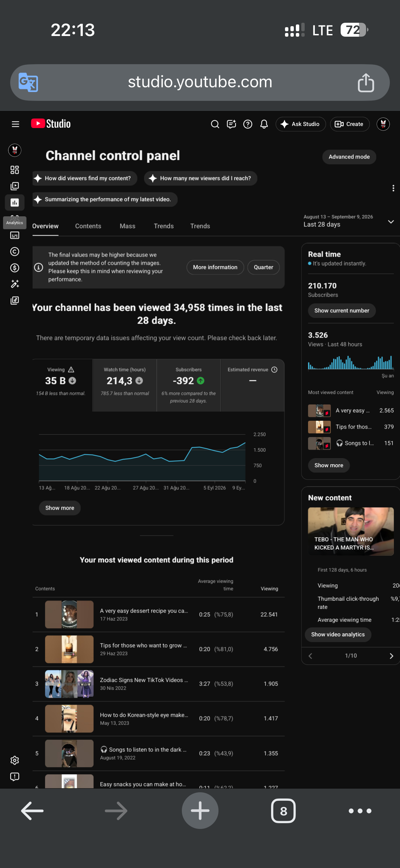Viewport: 400px width, 868px height.
Task: Click info icon in the notice banner
Action: [x=39, y=267]
